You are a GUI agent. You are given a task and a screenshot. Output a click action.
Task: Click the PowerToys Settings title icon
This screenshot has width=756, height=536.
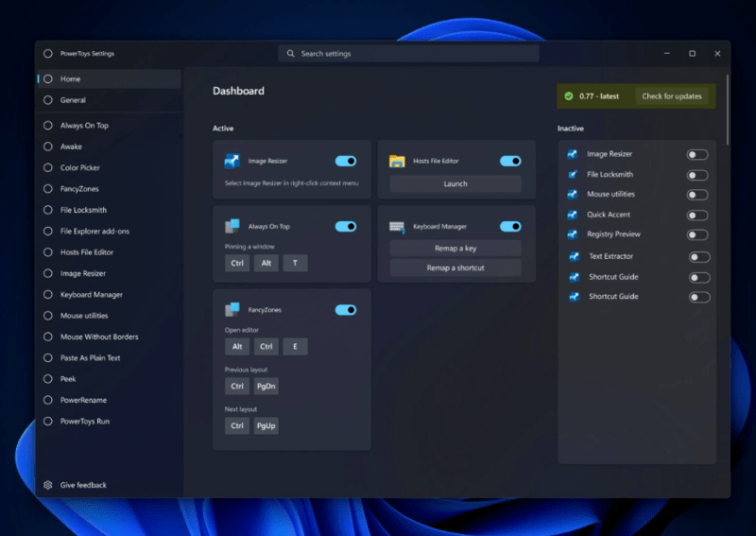pyautogui.click(x=48, y=54)
